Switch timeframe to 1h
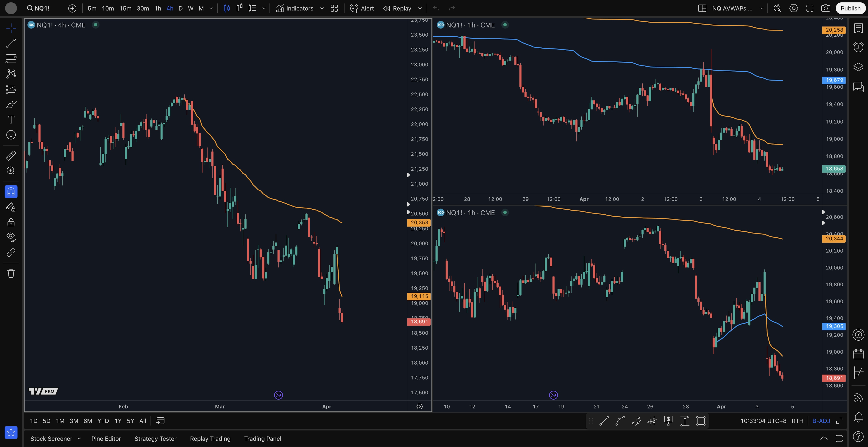 point(158,8)
